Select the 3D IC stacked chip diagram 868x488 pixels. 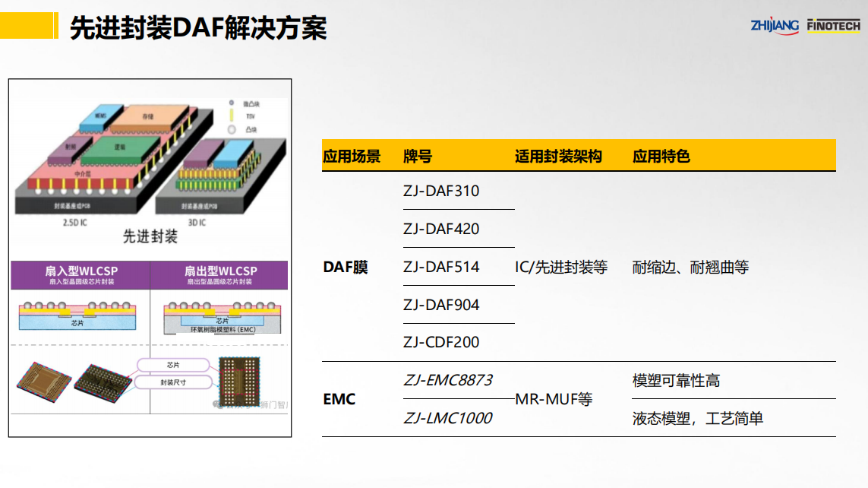tap(220, 175)
